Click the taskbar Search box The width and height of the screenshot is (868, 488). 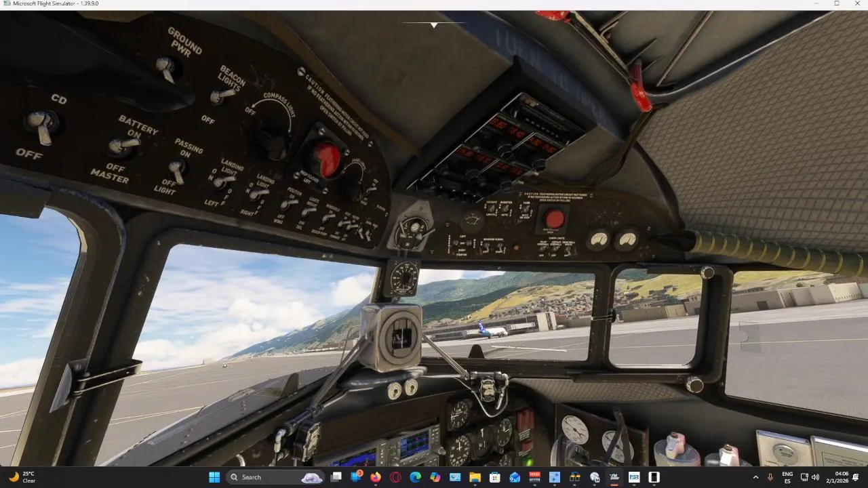tap(273, 477)
